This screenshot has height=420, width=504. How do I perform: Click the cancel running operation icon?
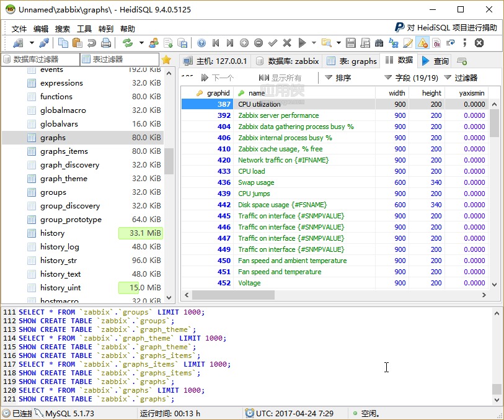click(x=479, y=43)
